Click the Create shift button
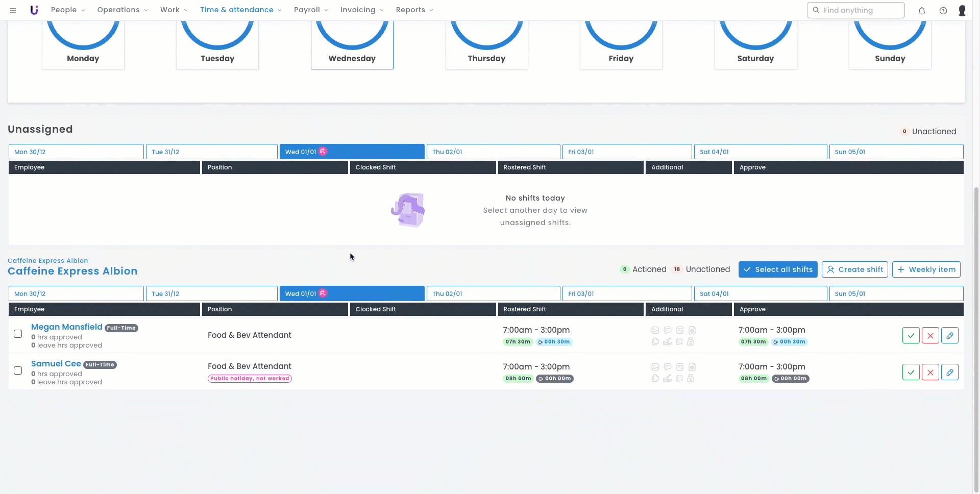This screenshot has width=980, height=494. (x=854, y=269)
